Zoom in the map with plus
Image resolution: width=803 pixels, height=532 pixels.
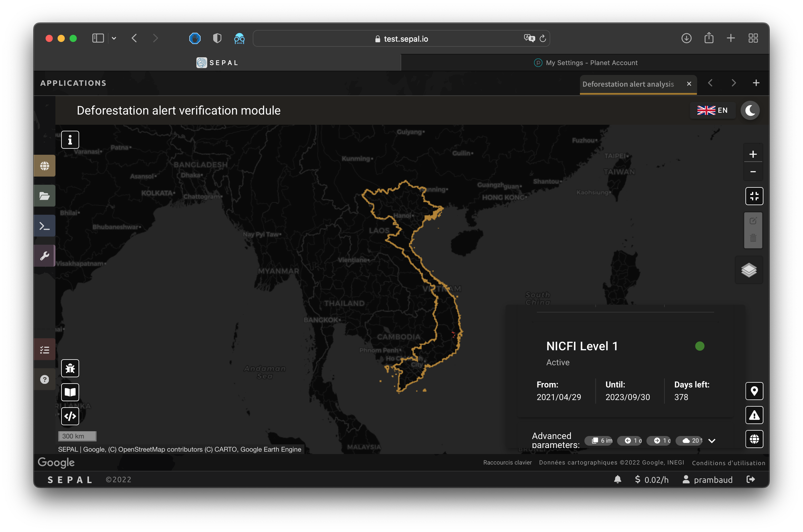[753, 154]
